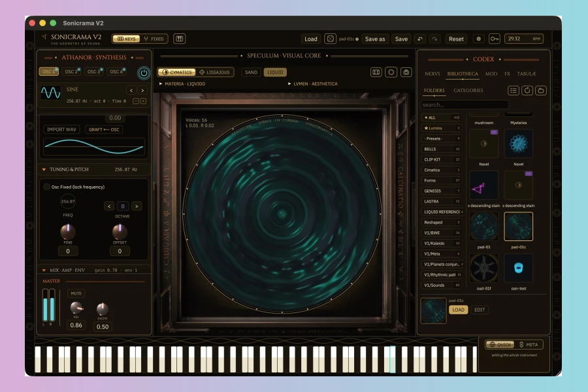Select the OSC 3 tab
588x392 pixels.
point(93,71)
